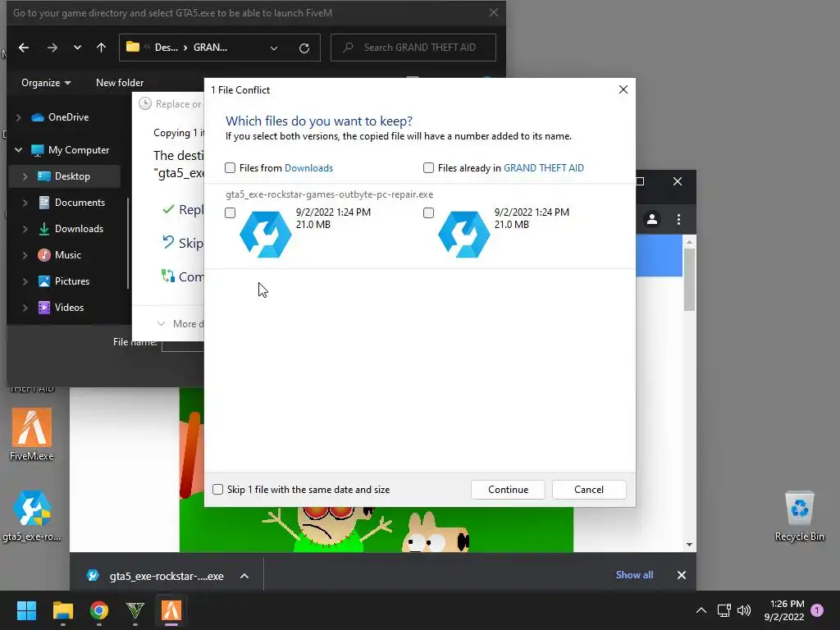Screen dimensions: 840x630
Task: Click the destination file thumbnail icon
Action: (x=464, y=234)
